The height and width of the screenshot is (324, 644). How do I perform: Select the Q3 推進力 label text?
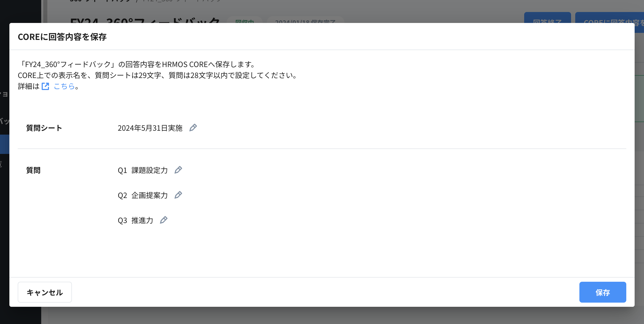[x=135, y=220]
